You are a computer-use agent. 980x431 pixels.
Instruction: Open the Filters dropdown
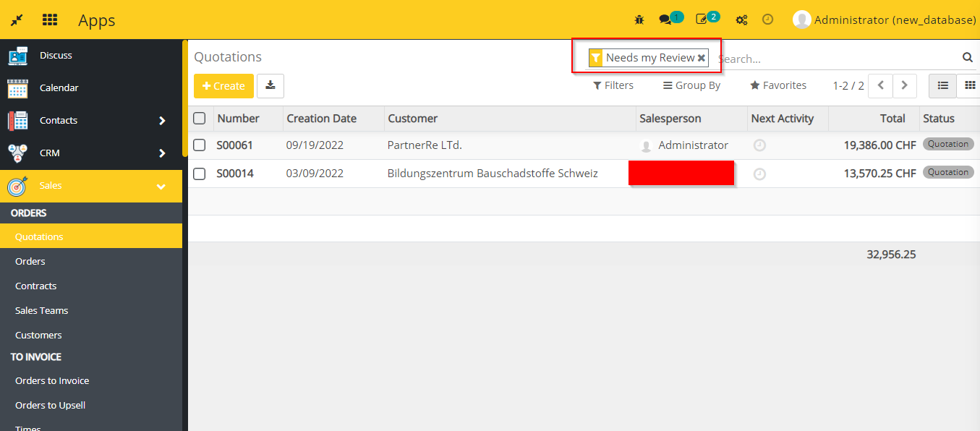613,85
